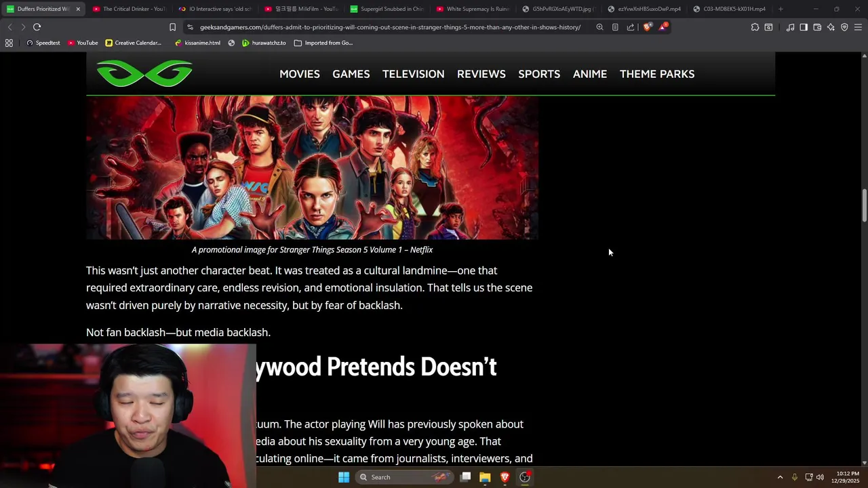
Task: Click the address bar URL field
Action: pyautogui.click(x=390, y=27)
